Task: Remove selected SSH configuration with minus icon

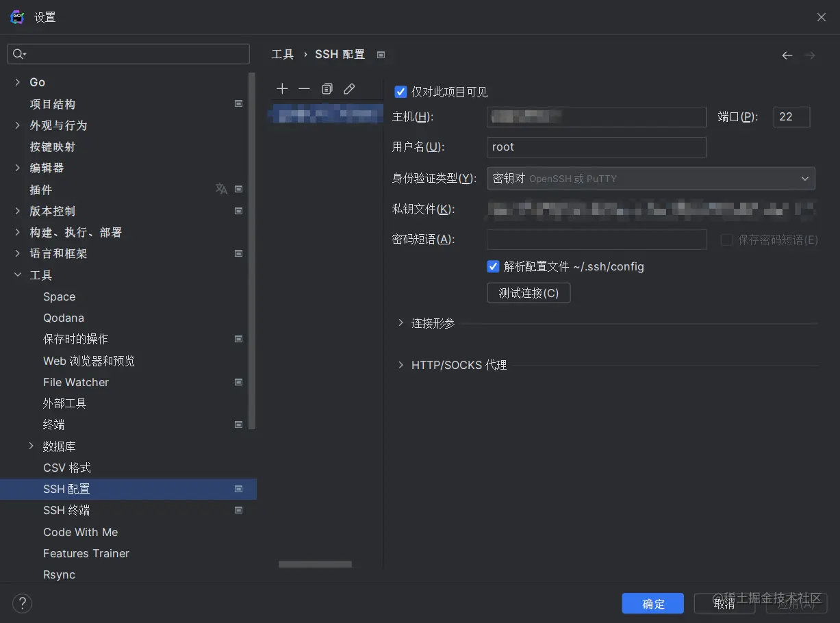Action: point(304,89)
